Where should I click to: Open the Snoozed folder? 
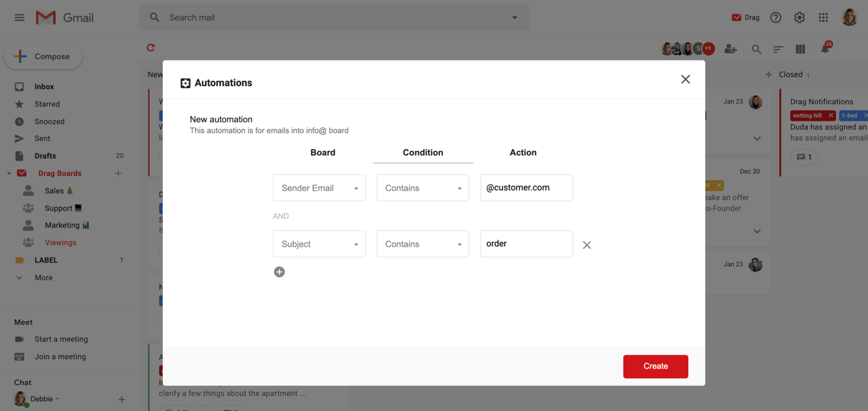(x=49, y=121)
